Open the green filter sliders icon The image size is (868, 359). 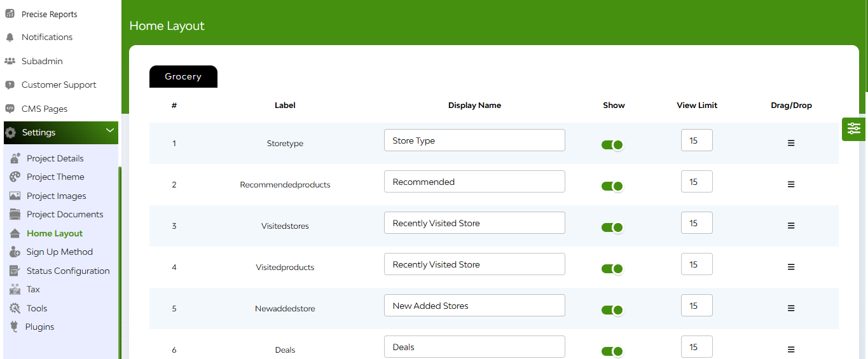(854, 129)
